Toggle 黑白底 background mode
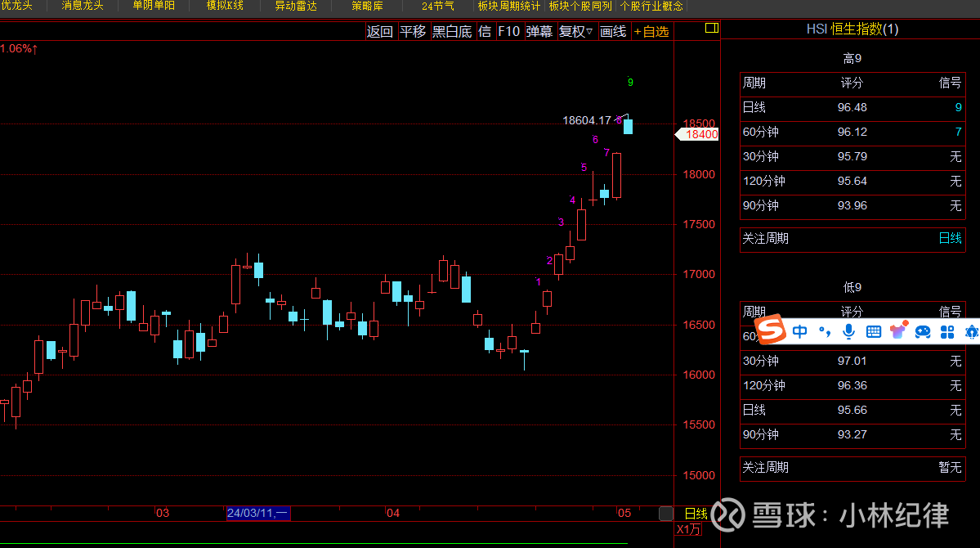The image size is (980, 548). [452, 32]
